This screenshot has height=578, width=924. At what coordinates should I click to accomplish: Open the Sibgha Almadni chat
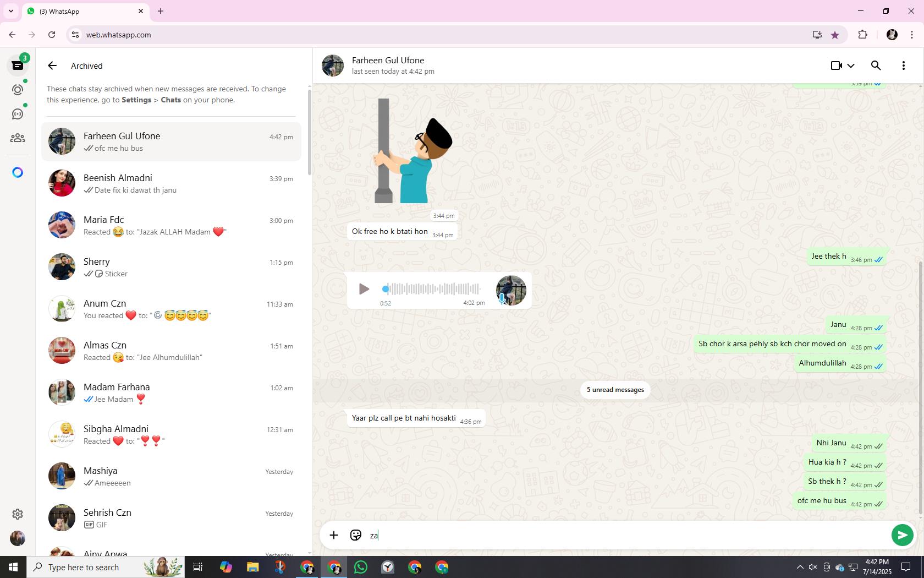coord(172,434)
